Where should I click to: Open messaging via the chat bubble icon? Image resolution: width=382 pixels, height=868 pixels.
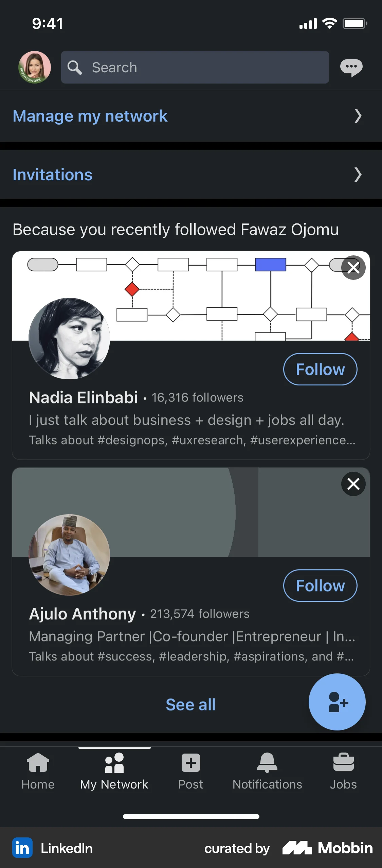352,67
